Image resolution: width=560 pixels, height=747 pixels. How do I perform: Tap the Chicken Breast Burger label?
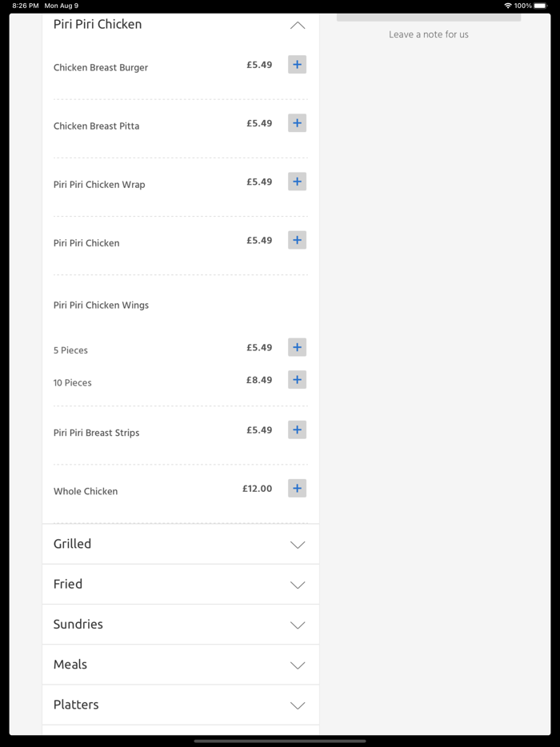point(101,67)
